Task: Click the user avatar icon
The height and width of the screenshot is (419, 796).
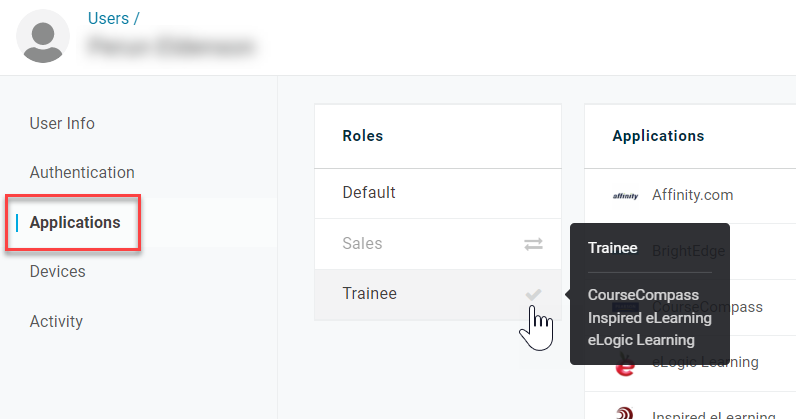Action: [43, 36]
